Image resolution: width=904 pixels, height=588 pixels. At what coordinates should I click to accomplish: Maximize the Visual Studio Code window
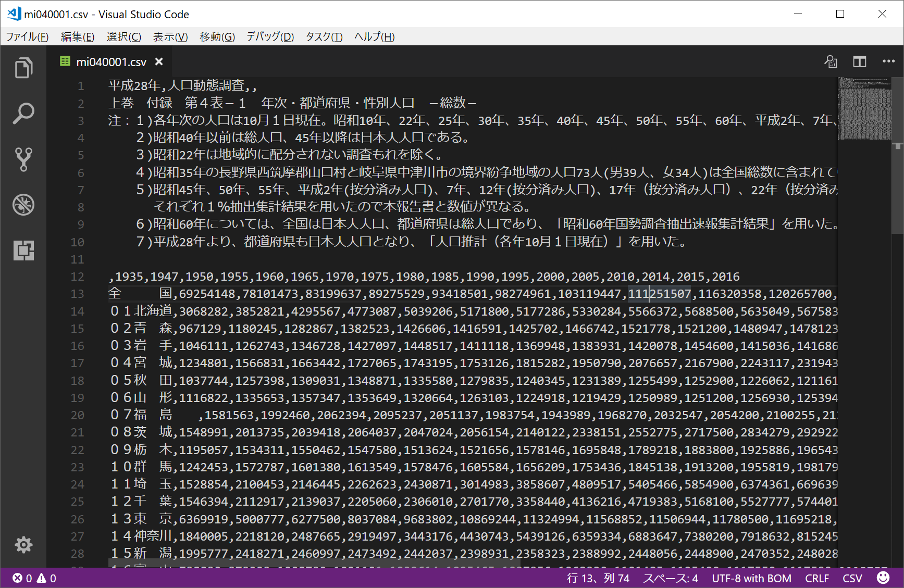[840, 14]
